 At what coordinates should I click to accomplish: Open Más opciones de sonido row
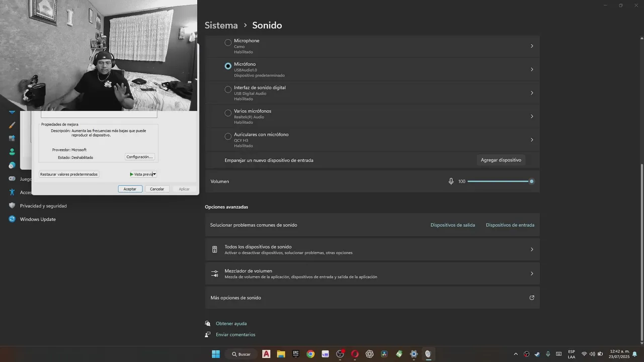coord(372,298)
